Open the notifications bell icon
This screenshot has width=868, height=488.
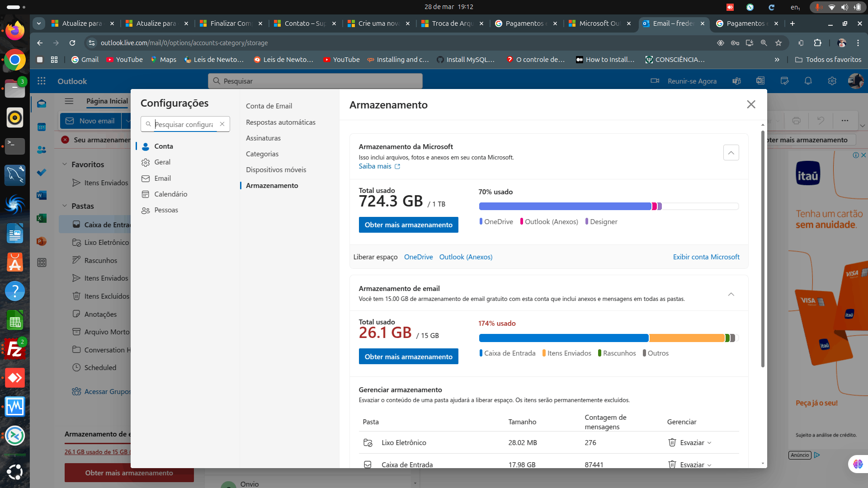[x=808, y=81]
